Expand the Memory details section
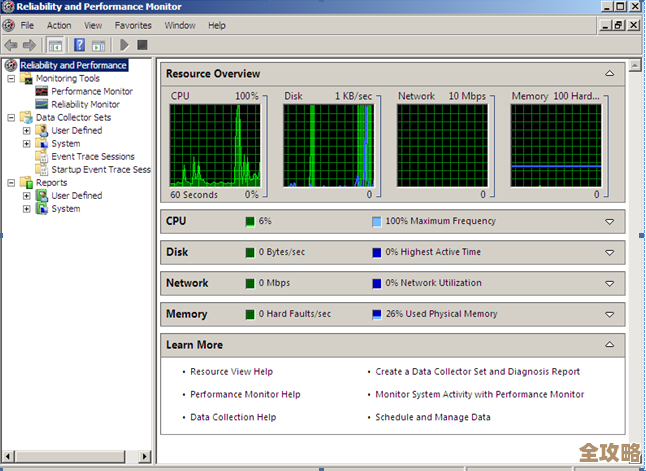 pos(609,314)
